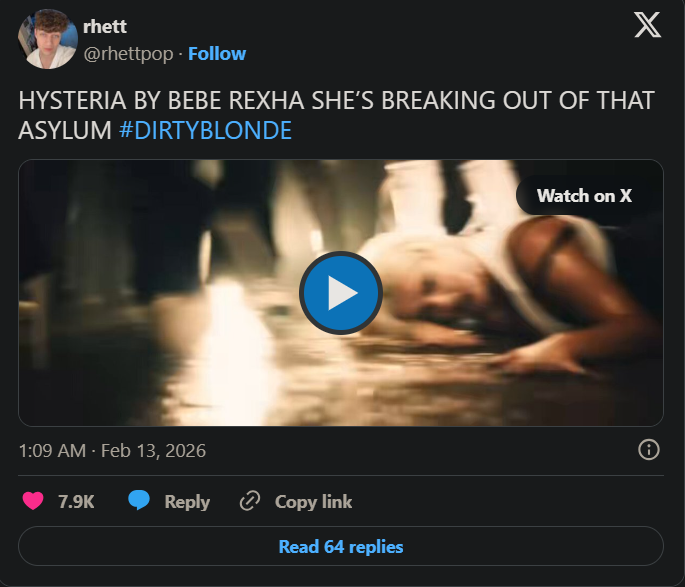
Task: Like the post with the heart icon
Action: point(33,501)
